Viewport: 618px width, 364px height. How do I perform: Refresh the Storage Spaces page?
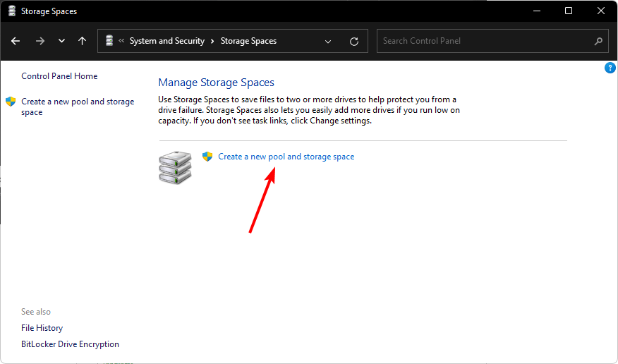(x=354, y=41)
